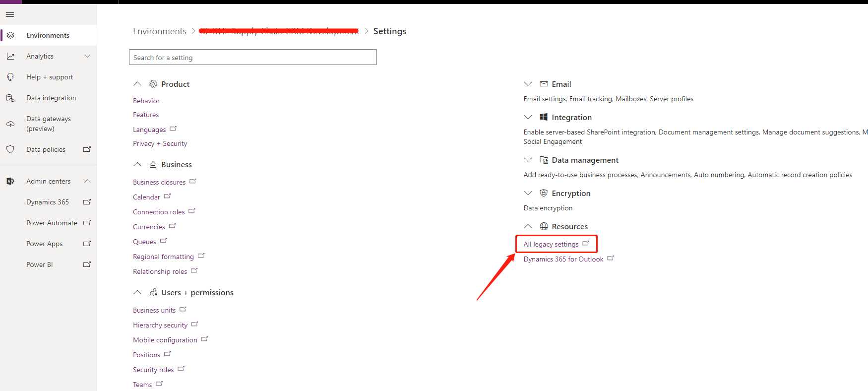Image resolution: width=868 pixels, height=391 pixels.
Task: Open the Mobile configuration link
Action: (x=165, y=340)
